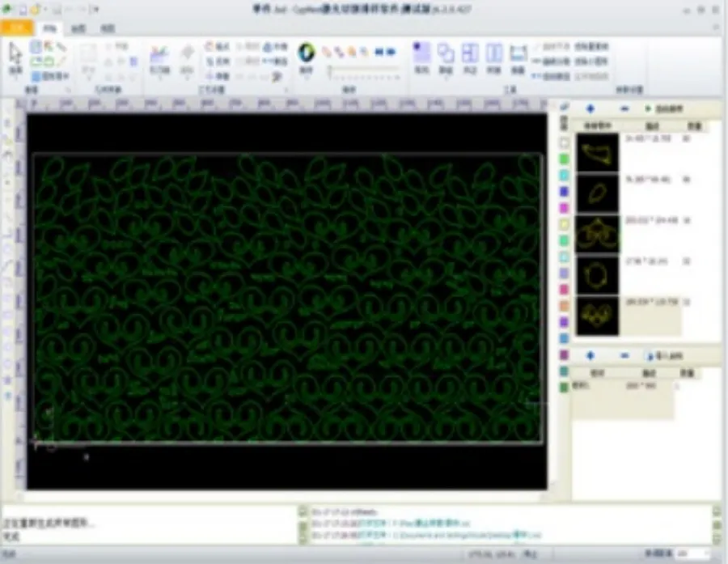Open the quick access toolbar dropdown arrow
728x564 pixels.
pyautogui.click(x=95, y=9)
